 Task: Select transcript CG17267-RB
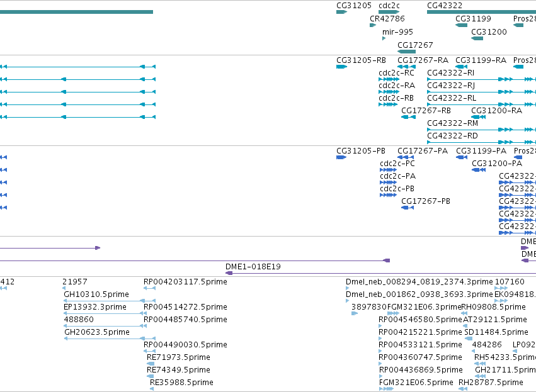pos(426,111)
